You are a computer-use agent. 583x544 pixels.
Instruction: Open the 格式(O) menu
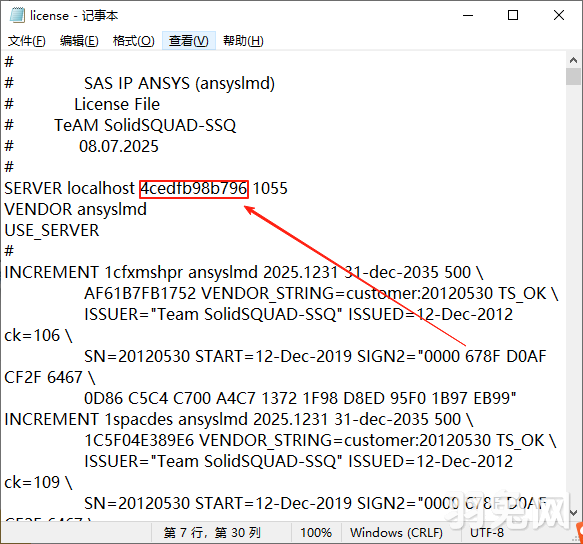(x=133, y=41)
